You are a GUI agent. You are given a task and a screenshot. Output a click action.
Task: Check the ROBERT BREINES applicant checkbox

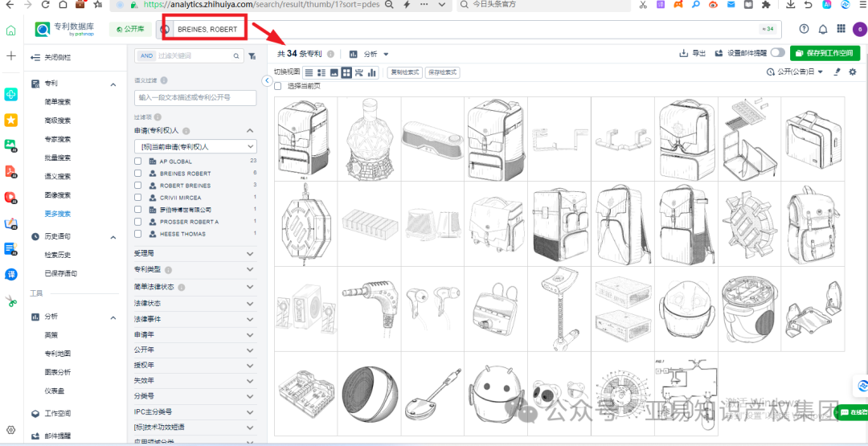pos(138,186)
